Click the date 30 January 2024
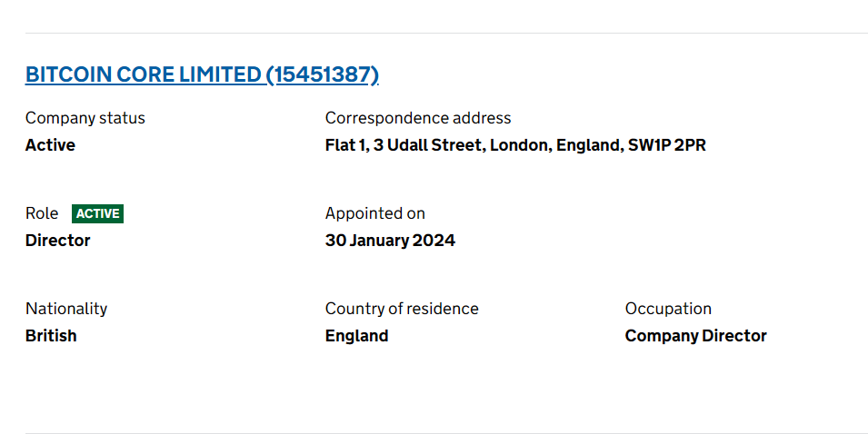 click(390, 241)
